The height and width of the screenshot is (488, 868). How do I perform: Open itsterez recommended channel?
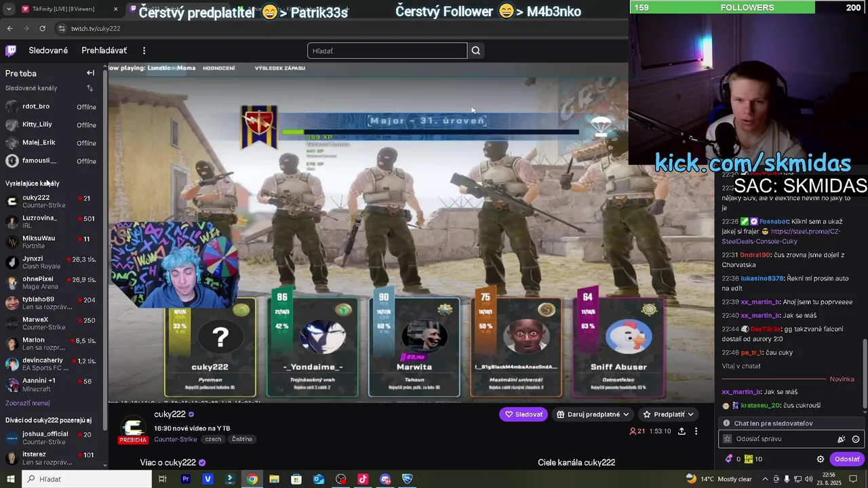pos(51,458)
